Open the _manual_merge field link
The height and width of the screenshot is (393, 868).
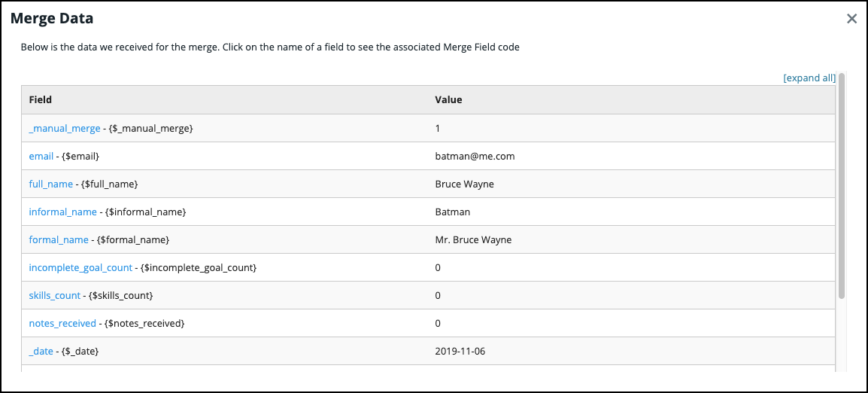pyautogui.click(x=65, y=129)
